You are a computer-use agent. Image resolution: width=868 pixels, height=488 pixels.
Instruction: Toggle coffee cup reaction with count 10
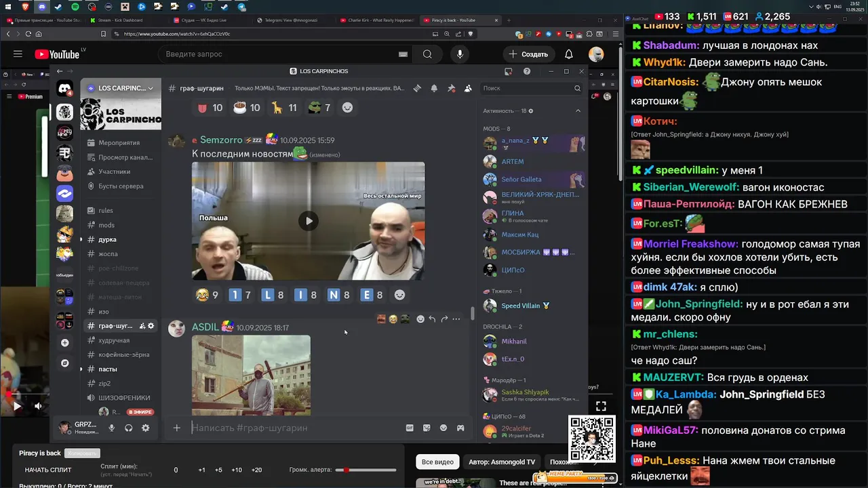point(247,107)
